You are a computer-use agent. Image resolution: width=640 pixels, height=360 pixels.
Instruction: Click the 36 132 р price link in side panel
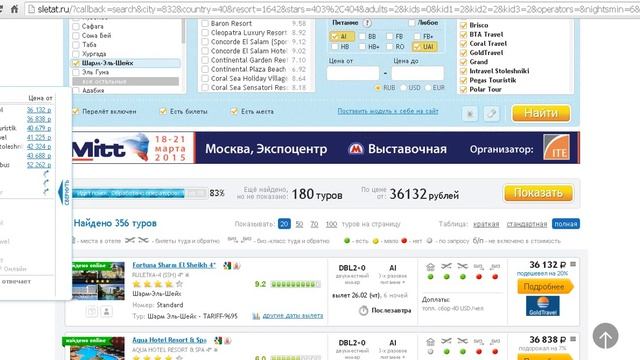[x=39, y=110]
